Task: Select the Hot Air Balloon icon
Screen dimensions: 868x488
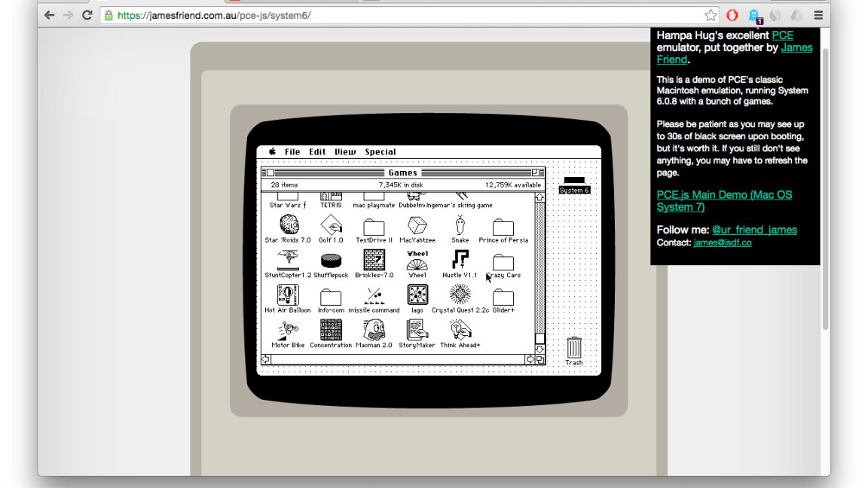Action: click(x=287, y=295)
